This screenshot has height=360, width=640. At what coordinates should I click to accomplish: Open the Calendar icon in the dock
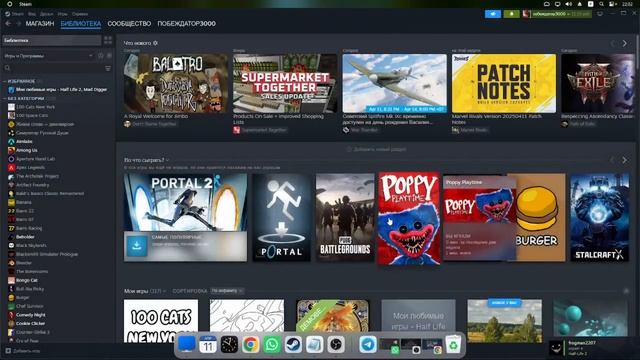[208, 345]
